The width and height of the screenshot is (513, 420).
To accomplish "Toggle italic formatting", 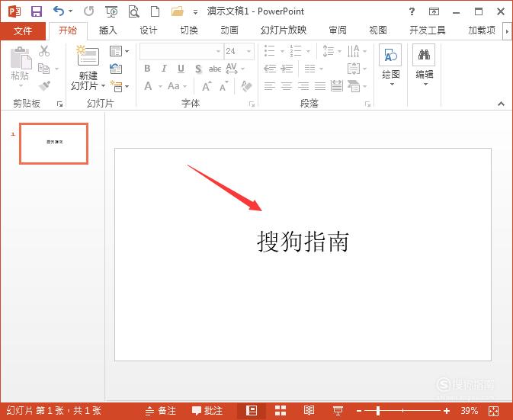I will click(164, 69).
